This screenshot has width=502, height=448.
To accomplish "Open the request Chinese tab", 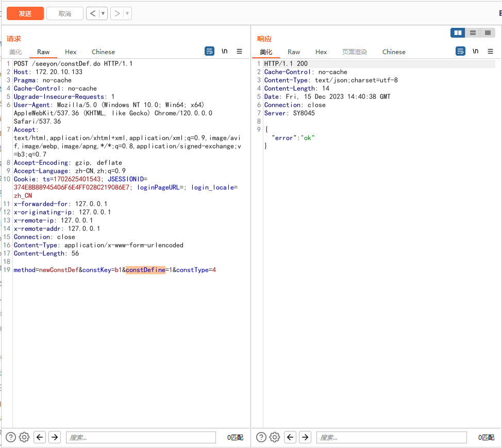I will (103, 52).
